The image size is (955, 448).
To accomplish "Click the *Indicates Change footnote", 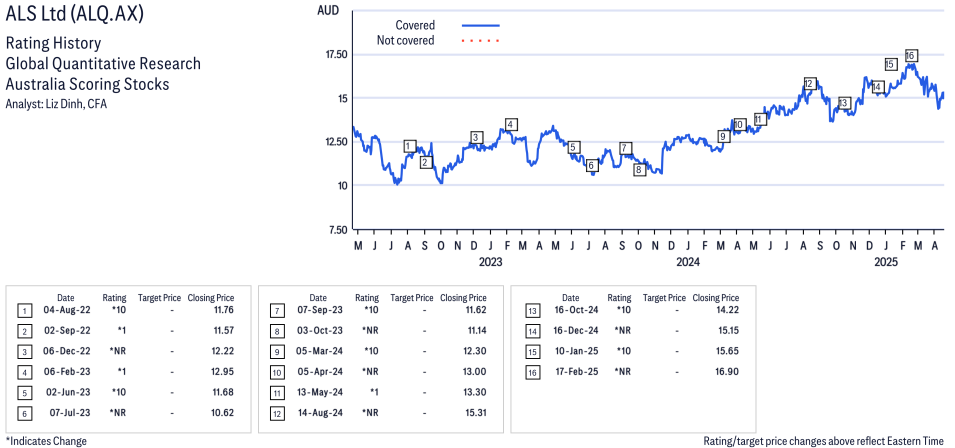I will pos(46,441).
